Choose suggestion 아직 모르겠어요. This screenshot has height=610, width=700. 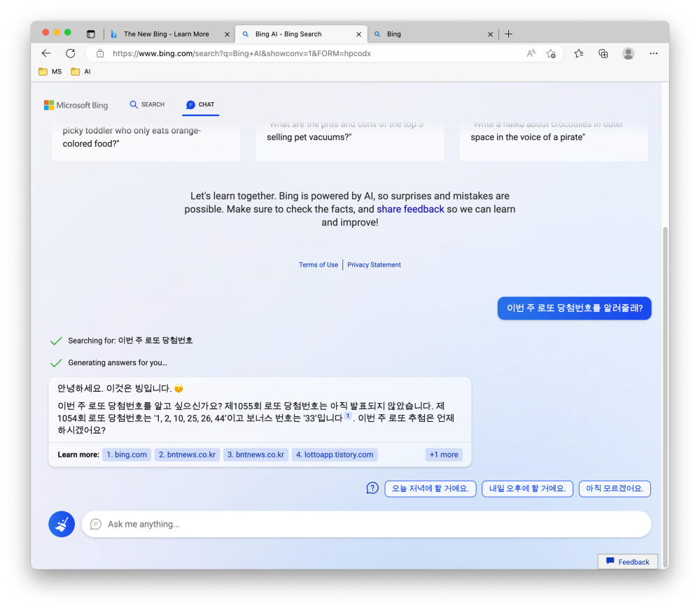(x=615, y=488)
